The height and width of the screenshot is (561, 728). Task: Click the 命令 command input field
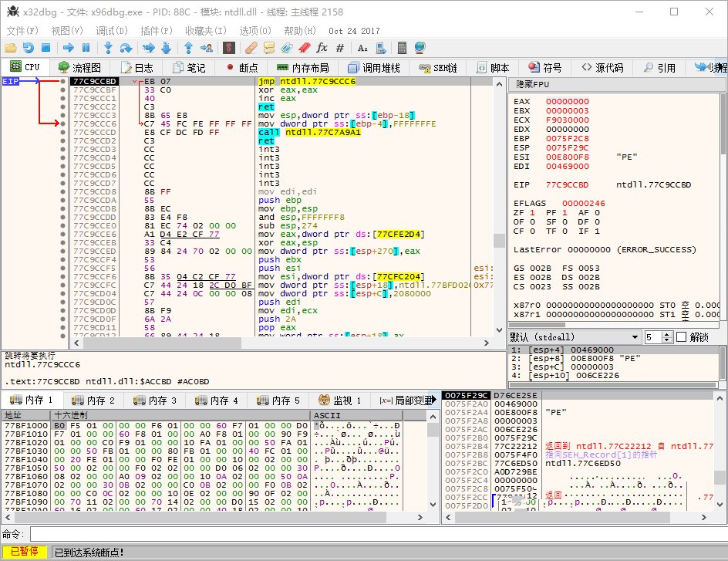pos(370,535)
